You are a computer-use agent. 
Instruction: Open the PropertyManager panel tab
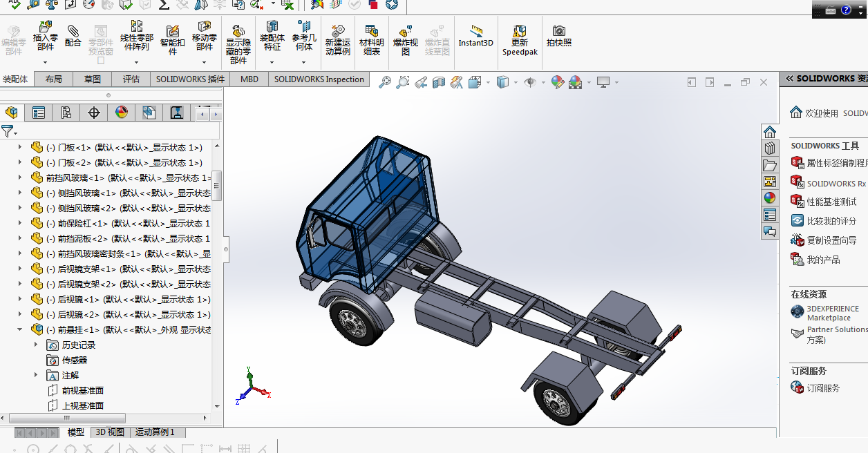(39, 113)
